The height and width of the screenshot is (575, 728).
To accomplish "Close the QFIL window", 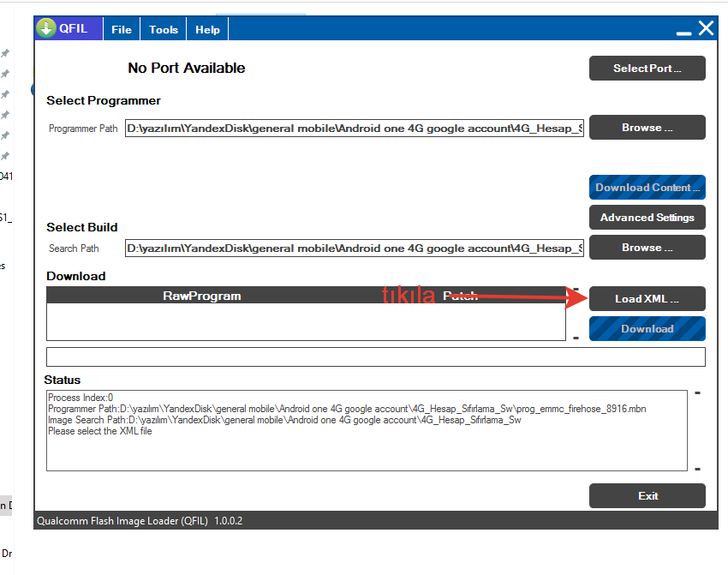I will tap(707, 28).
